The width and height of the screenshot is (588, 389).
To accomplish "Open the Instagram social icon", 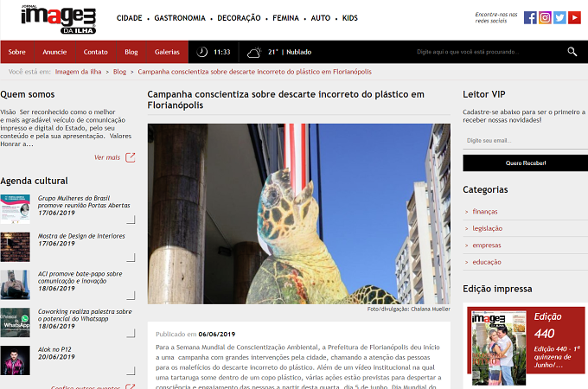I will (x=545, y=17).
